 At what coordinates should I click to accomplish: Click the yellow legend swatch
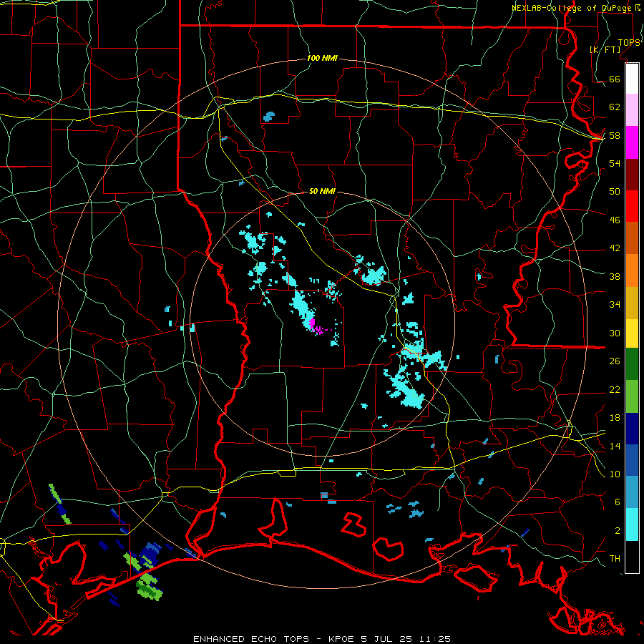click(632, 333)
